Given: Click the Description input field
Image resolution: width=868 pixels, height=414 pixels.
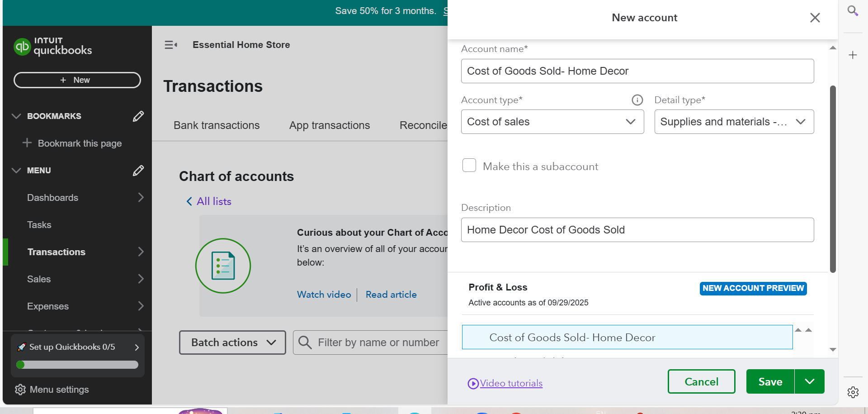Looking at the screenshot, I should [x=637, y=230].
